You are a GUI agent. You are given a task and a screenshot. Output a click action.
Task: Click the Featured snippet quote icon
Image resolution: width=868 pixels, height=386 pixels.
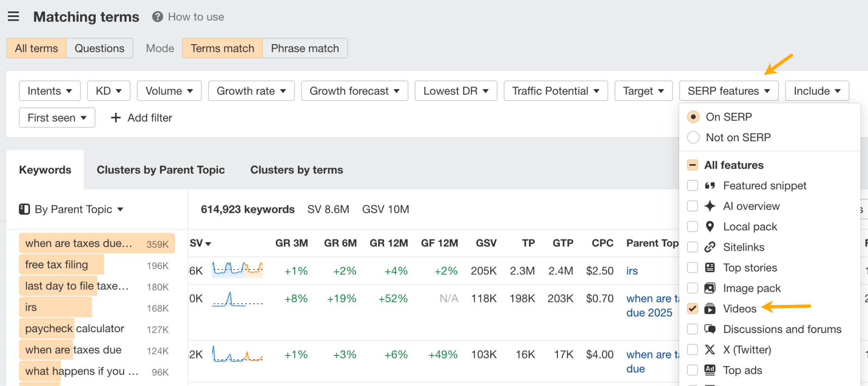710,185
